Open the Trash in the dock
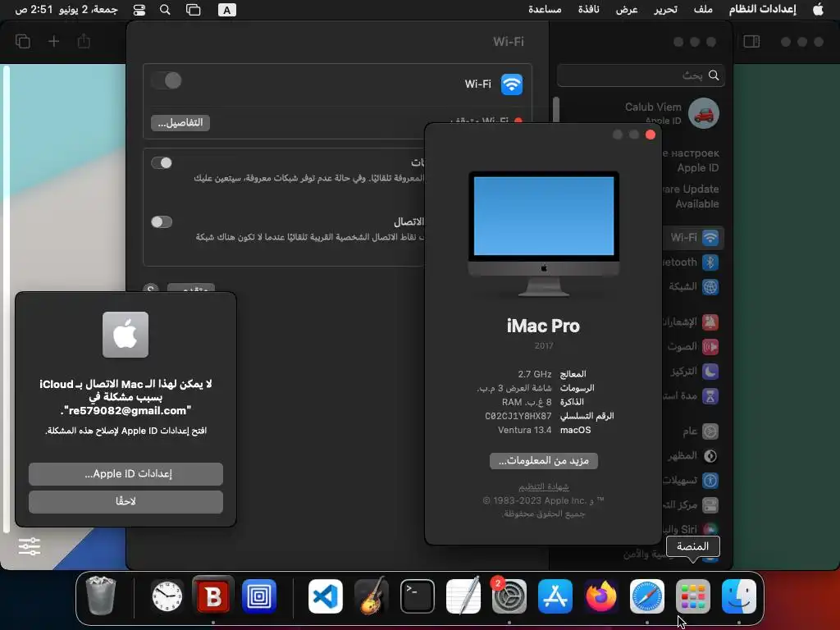Screen dimensions: 840x630 click(x=101, y=596)
